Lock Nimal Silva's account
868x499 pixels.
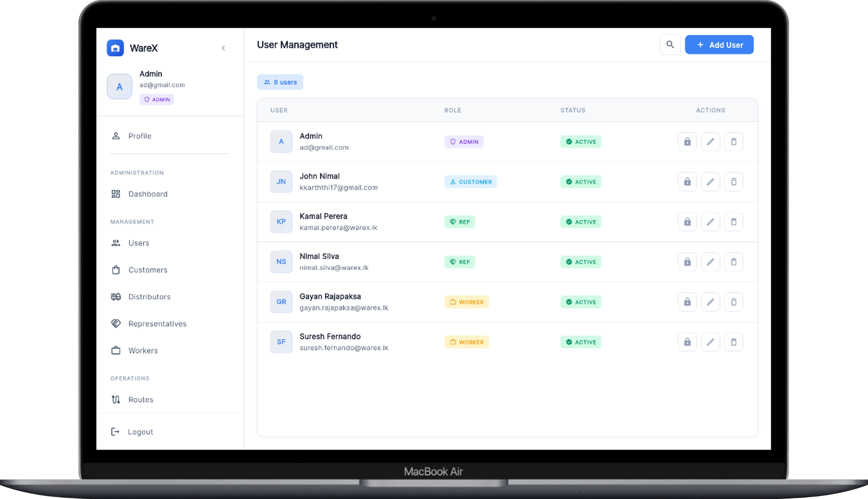(687, 262)
